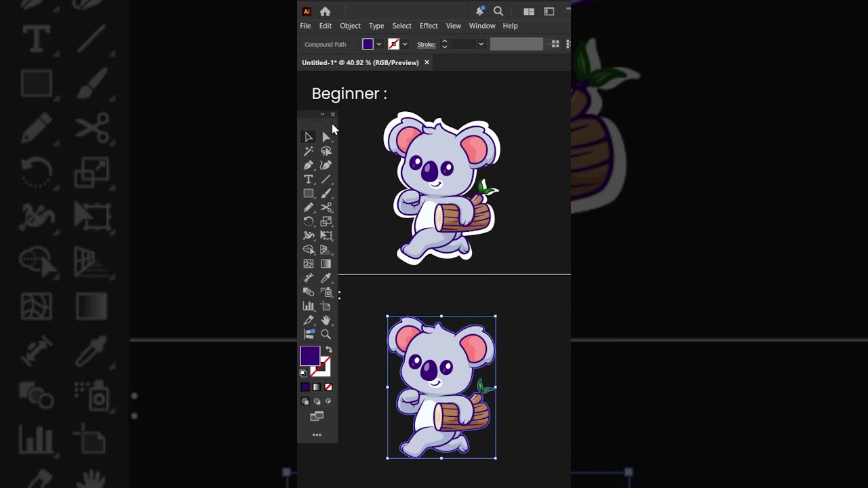Open the Window menu

click(482, 26)
